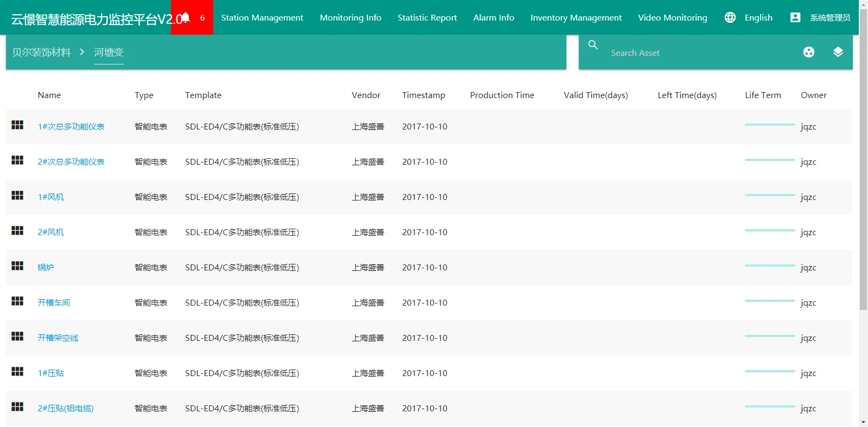Click 2017-10-10 timestamp in 开槽车间 row
Screen dimensions: 868x427
[425, 303]
